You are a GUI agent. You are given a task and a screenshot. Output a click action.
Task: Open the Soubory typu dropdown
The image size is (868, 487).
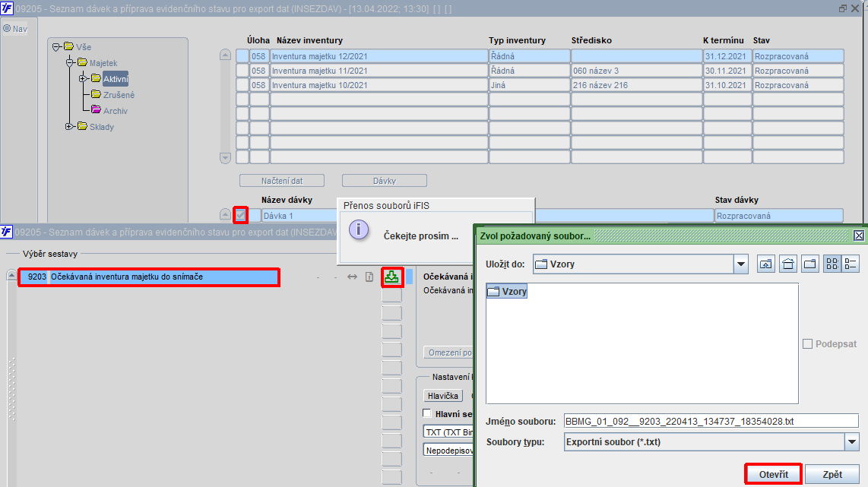tap(852, 441)
